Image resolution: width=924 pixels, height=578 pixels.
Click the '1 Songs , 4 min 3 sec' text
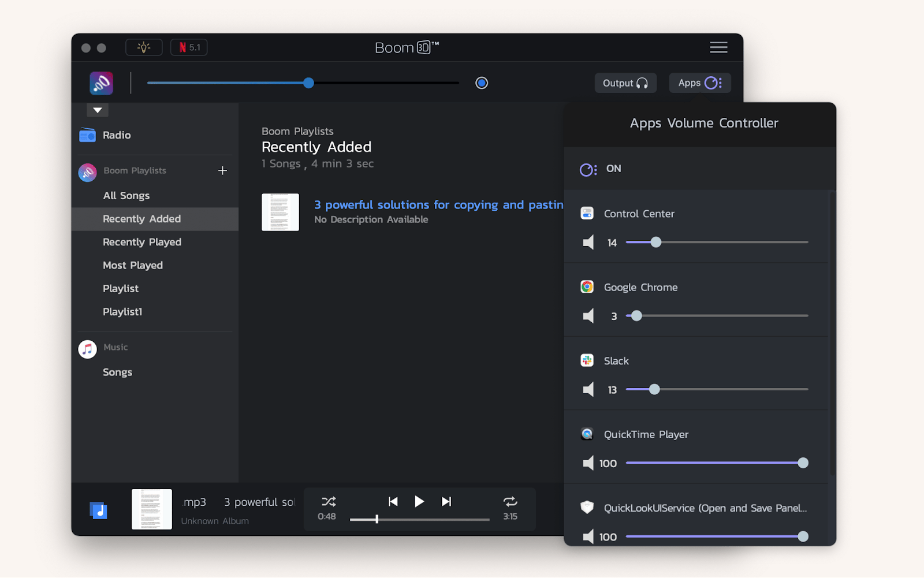tap(318, 164)
